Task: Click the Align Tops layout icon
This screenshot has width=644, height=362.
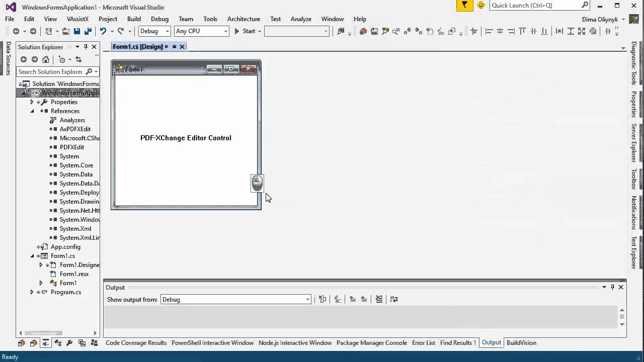Action: coord(522,31)
